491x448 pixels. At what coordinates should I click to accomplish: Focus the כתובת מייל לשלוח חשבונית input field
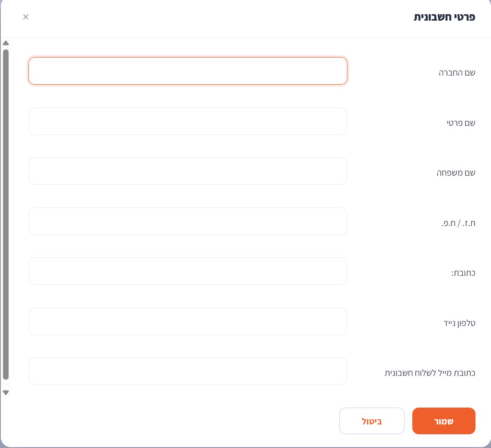click(188, 371)
